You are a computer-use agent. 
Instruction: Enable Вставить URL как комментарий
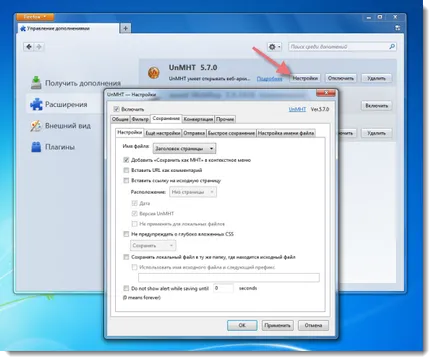coord(126,170)
